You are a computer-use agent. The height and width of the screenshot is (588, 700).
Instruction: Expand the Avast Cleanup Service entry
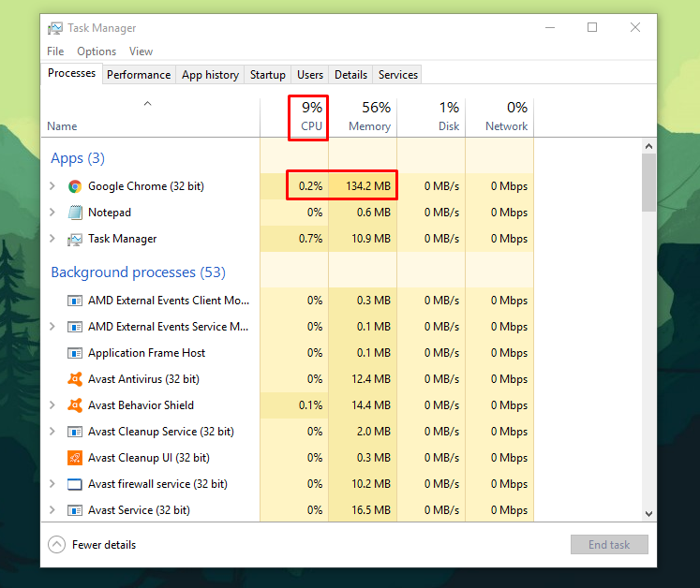click(52, 432)
